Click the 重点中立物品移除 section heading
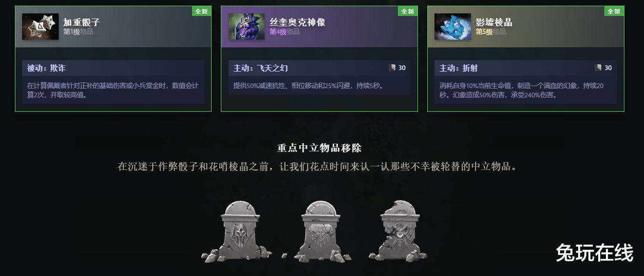This screenshot has height=276, width=644. coord(320,148)
